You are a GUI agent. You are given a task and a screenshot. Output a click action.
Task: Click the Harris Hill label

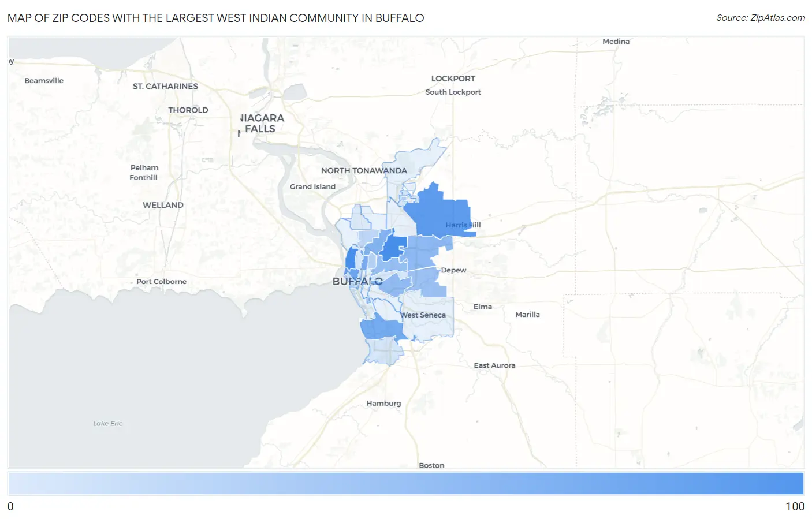[x=463, y=225]
